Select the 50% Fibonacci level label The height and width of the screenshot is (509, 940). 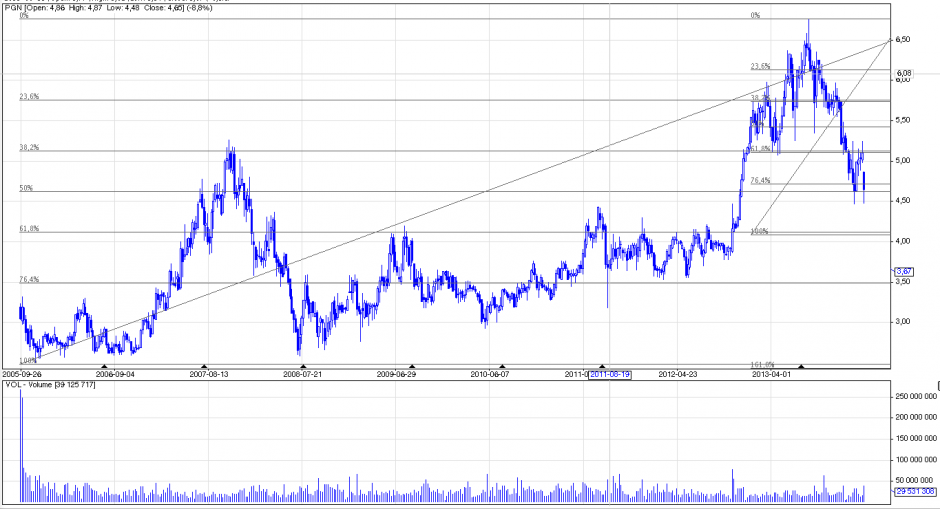[x=26, y=188]
